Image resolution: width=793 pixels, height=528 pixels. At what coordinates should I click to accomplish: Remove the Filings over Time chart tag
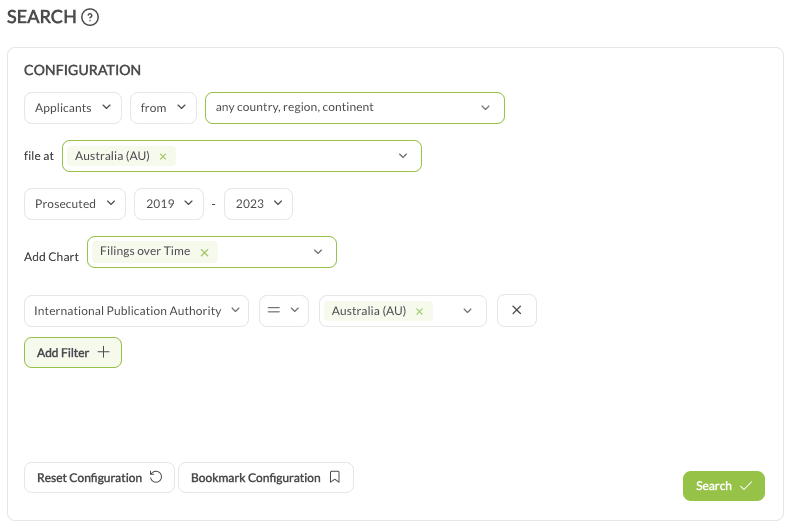coord(204,252)
